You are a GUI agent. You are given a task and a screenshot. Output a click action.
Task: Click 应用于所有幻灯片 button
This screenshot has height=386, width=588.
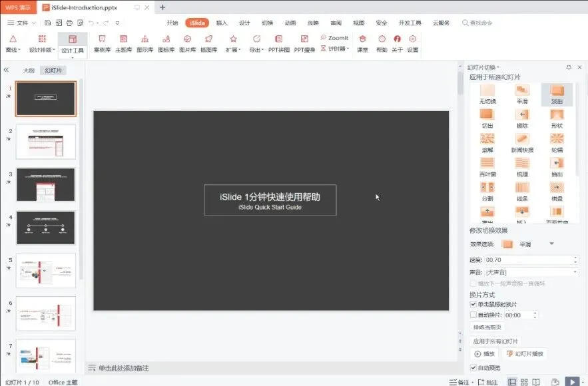495,341
